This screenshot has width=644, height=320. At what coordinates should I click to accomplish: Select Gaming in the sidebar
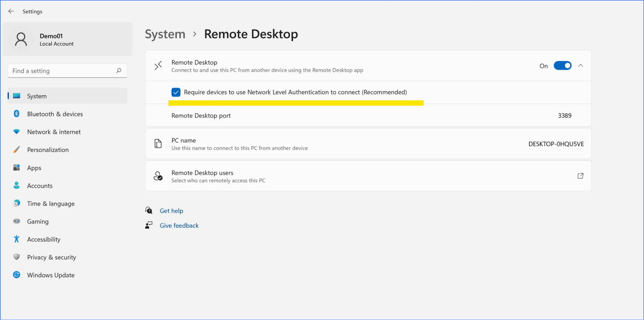click(x=67, y=221)
